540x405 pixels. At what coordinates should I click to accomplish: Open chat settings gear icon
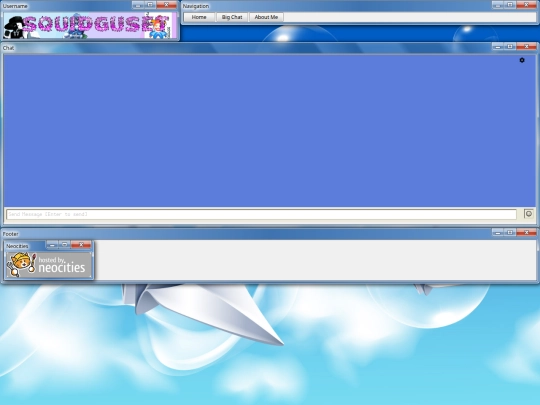click(x=522, y=60)
